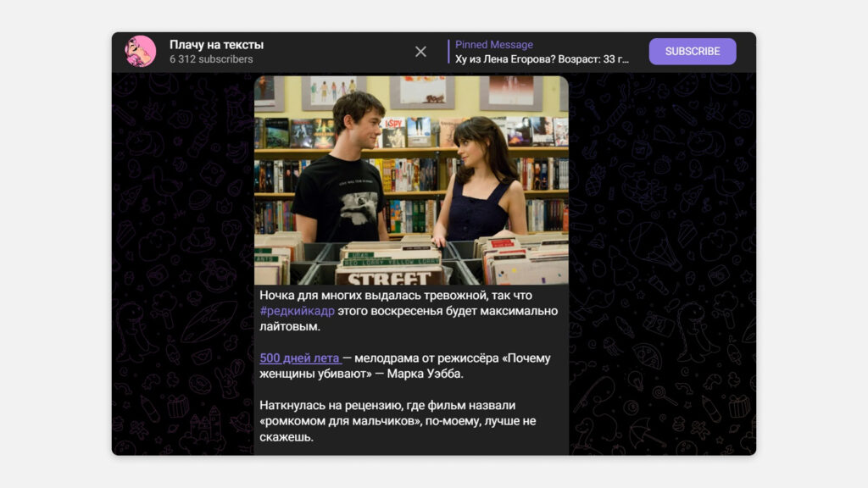The width and height of the screenshot is (868, 488).
Task: Click the 6 312 subscribers count
Action: pos(211,59)
